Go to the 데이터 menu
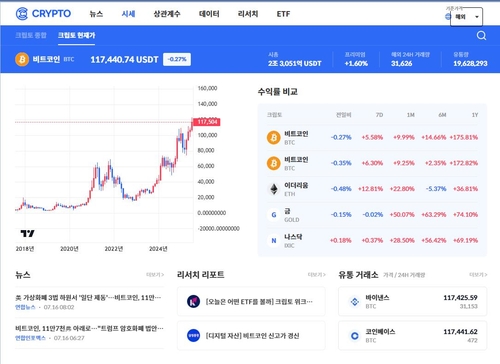 click(x=209, y=14)
